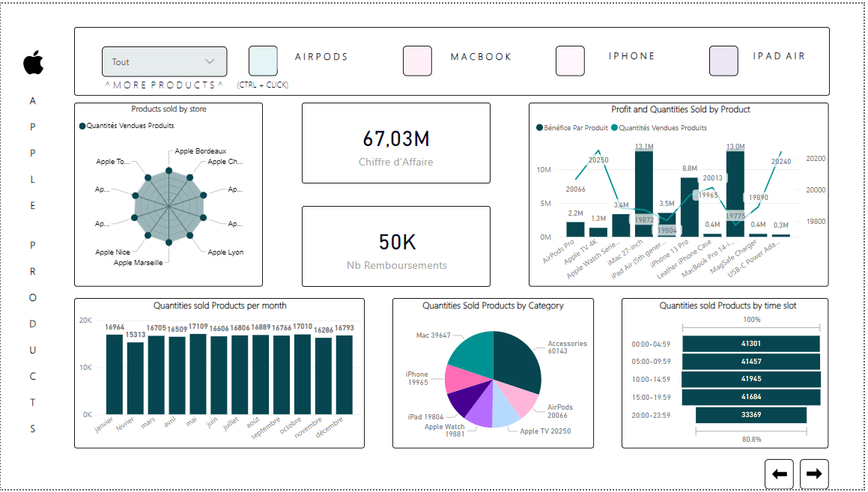868x492 pixels.
Task: Toggle the MacBook filter box
Action: [x=417, y=61]
